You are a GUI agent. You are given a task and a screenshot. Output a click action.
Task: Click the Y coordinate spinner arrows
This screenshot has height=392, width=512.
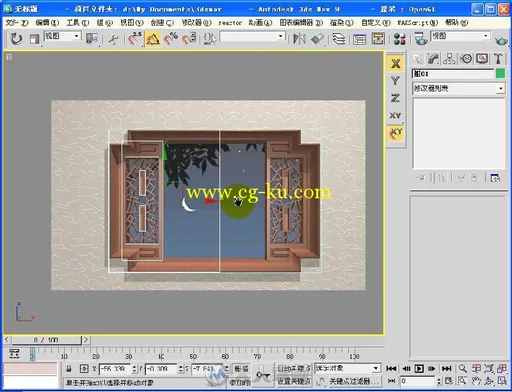pyautogui.click(x=181, y=369)
